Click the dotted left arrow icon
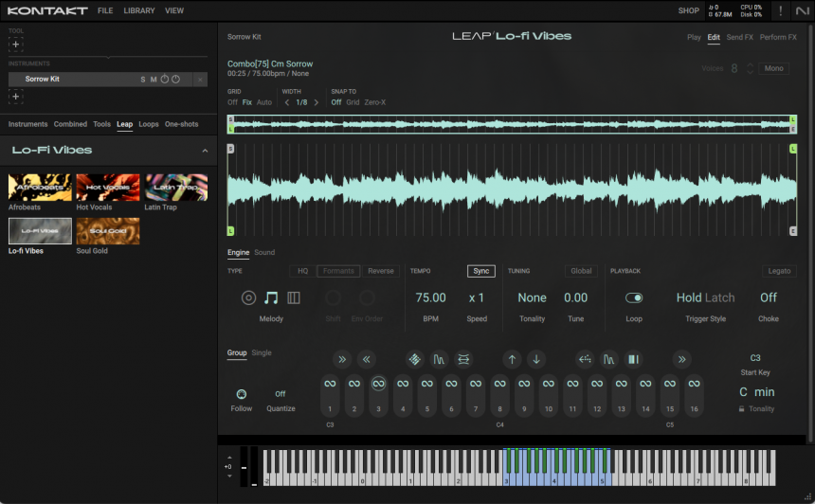Image resolution: width=815 pixels, height=504 pixels. [585, 359]
